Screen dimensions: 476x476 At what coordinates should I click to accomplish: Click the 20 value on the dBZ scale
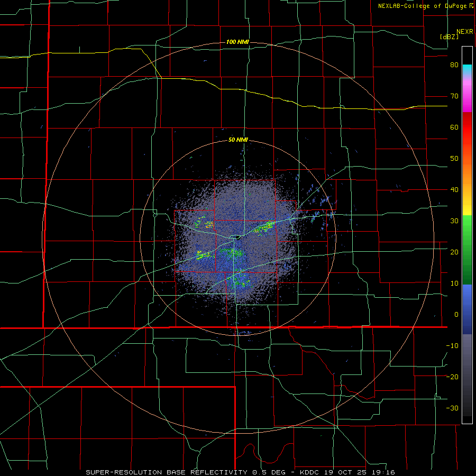[454, 252]
